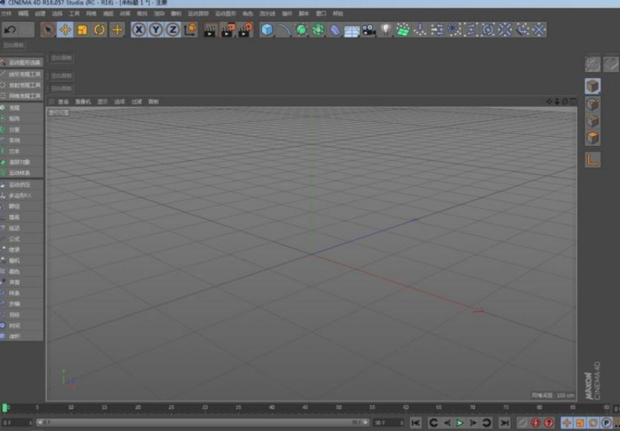The width and height of the screenshot is (620, 431).
Task: Click the viewport pan cross-arrows icon
Action: [549, 102]
